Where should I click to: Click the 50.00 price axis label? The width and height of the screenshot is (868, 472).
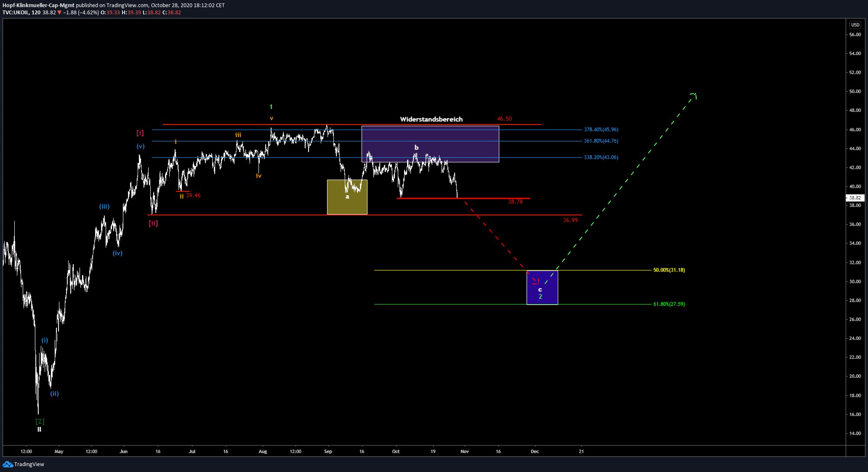coord(855,92)
